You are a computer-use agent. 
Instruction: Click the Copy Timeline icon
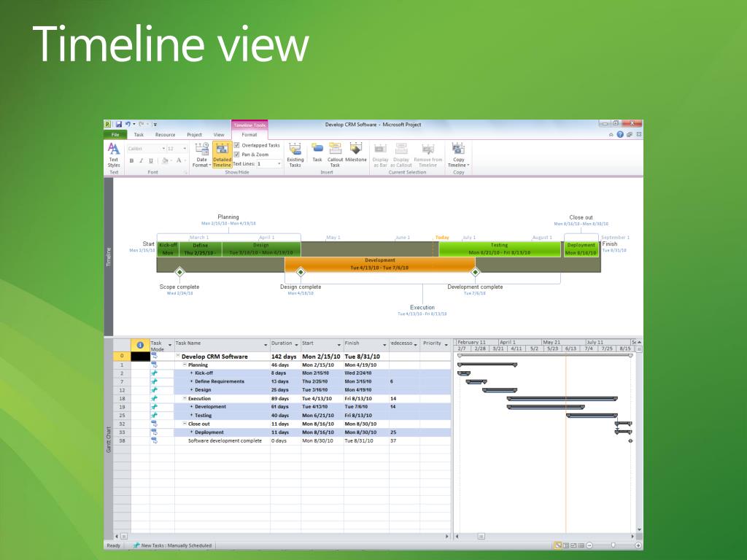[458, 149]
